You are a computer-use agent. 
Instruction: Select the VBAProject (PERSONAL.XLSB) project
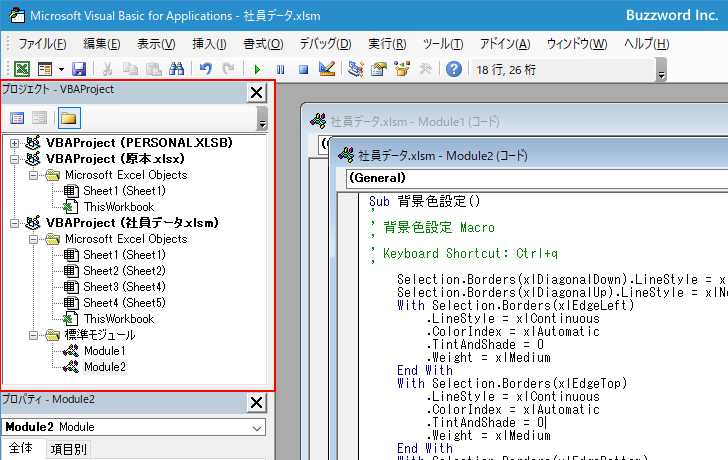point(139,143)
